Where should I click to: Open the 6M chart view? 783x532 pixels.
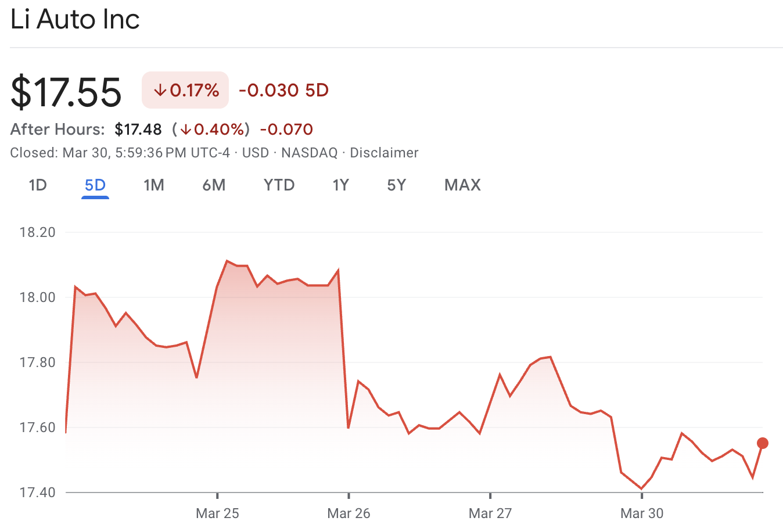[214, 185]
